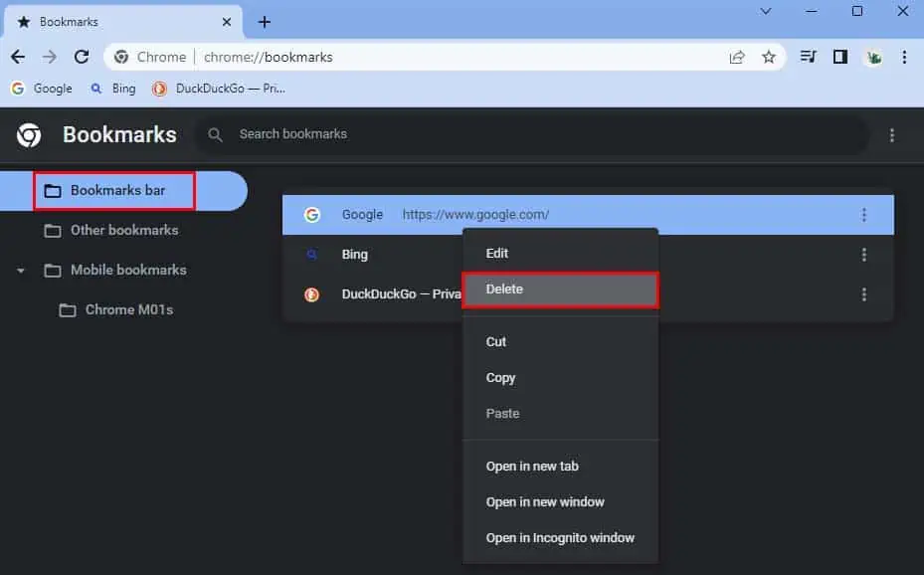Choose Open in new window
924x575 pixels.
[560, 502]
